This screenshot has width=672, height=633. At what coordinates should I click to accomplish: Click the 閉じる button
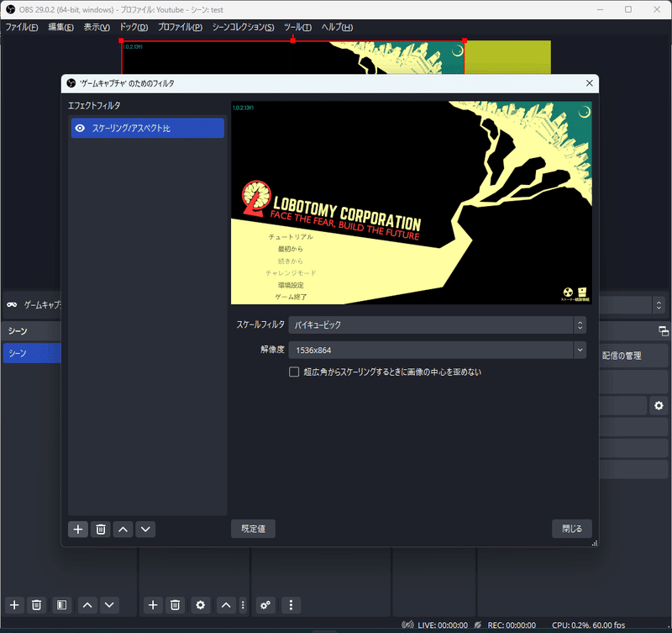click(x=572, y=529)
